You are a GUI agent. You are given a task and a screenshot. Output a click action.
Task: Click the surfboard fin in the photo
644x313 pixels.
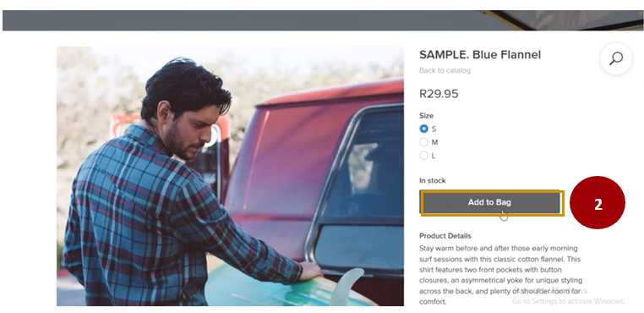[346, 287]
